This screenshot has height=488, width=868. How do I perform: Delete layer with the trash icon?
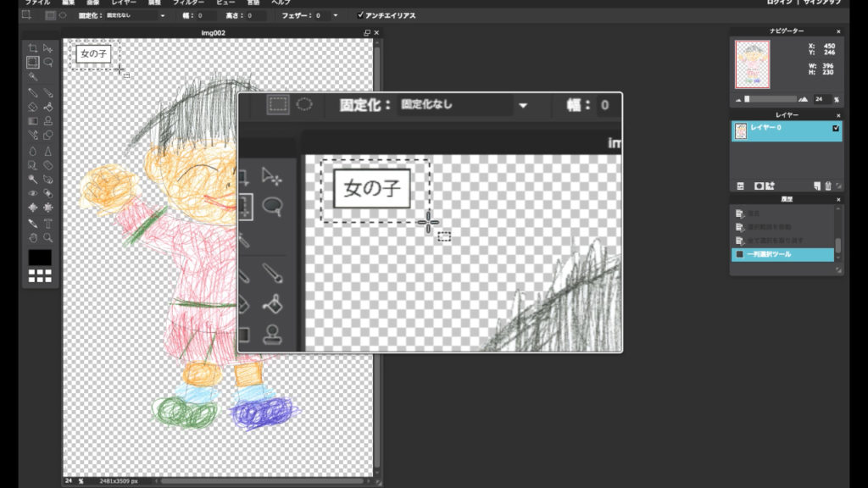pyautogui.click(x=827, y=186)
